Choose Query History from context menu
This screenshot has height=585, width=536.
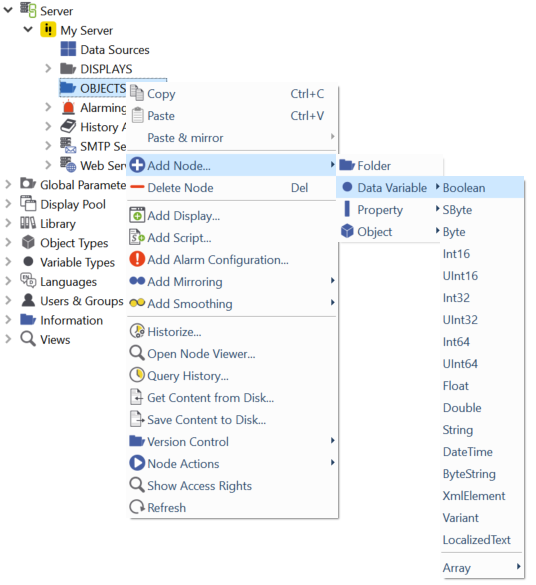[x=232, y=376]
